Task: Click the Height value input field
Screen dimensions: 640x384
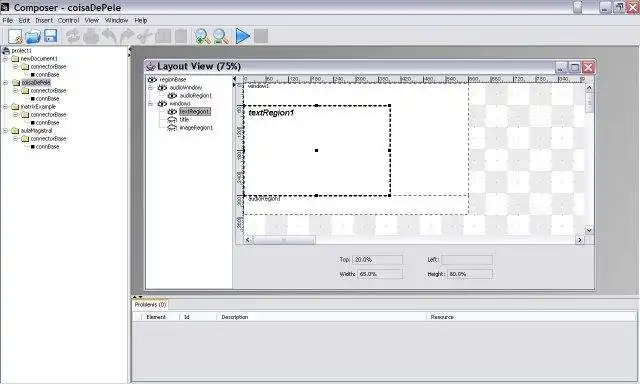Action: [470, 274]
